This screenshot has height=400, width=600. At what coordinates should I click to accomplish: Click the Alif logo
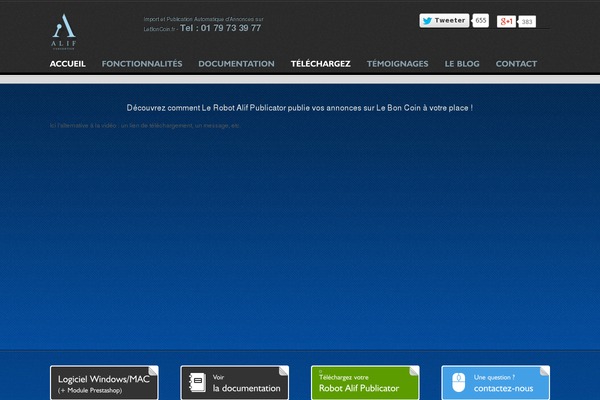click(64, 32)
